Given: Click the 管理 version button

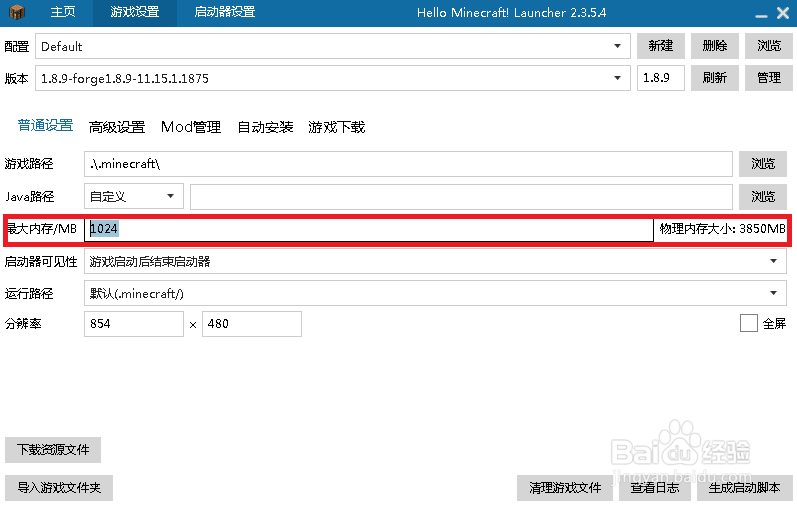Looking at the screenshot, I should pos(769,78).
